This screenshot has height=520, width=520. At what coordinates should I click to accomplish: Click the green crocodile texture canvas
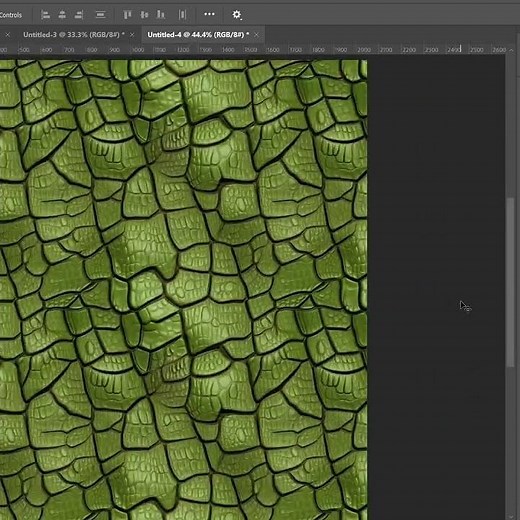tap(183, 289)
